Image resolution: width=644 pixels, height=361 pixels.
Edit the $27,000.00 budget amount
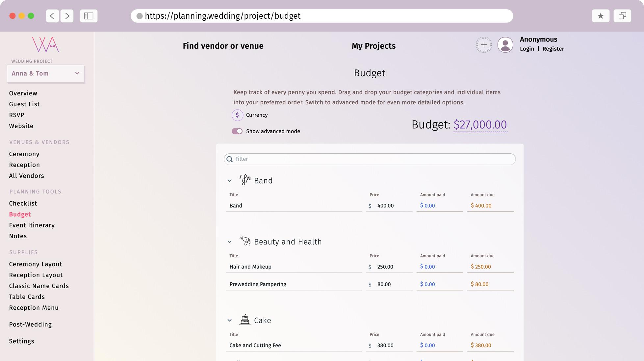pos(480,125)
